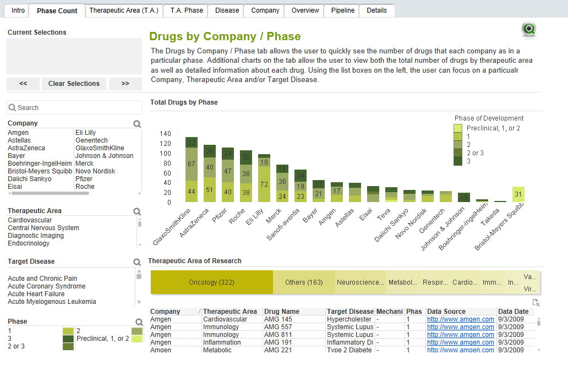The height and width of the screenshot is (392, 568).
Task: Open search in Company list box
Action: point(137,124)
